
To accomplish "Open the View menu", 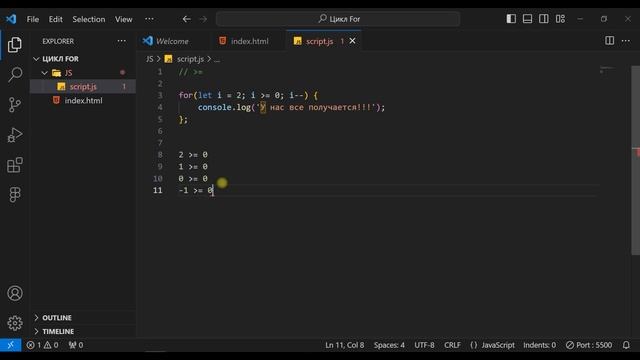I will (123, 19).
